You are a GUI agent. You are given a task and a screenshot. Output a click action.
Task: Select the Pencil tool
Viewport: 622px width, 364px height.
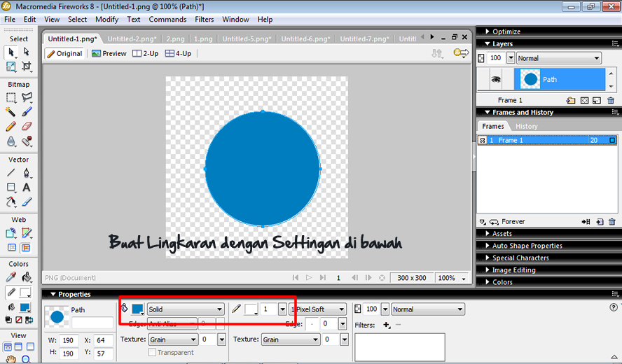pos(11,127)
